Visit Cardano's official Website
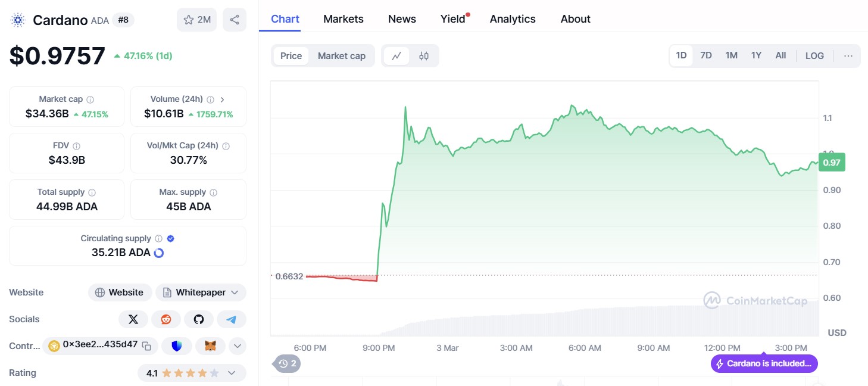This screenshot has height=386, width=868. click(x=120, y=292)
